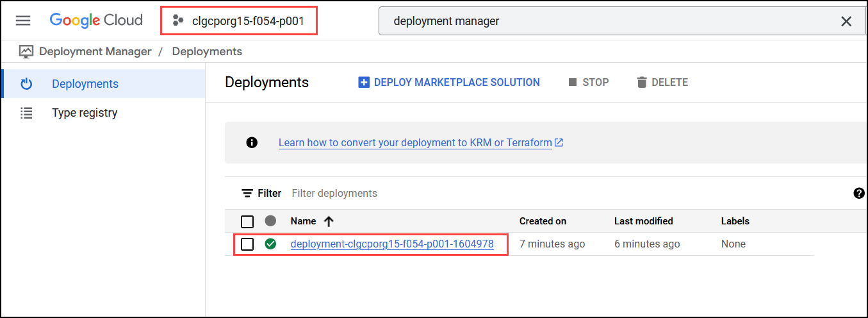Check the box for deployment-clgcporg15-f054-p001-1604978
The width and height of the screenshot is (868, 318).
click(x=247, y=244)
